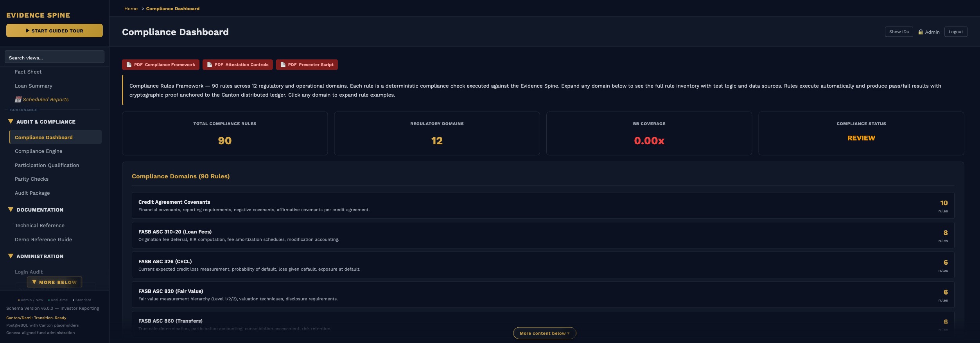Click the PDF Attestation Controls document icon
The height and width of the screenshot is (343, 980).
pos(209,65)
